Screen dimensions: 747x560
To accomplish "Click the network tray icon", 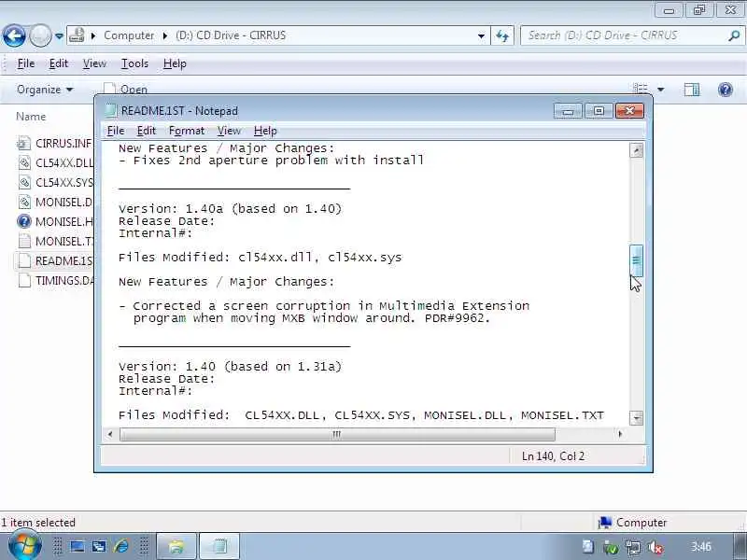I will [633, 547].
